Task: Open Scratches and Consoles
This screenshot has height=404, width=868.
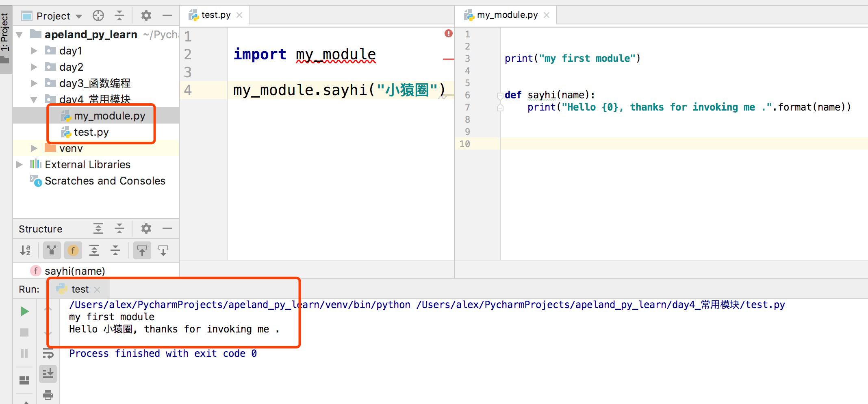Action: pyautogui.click(x=98, y=181)
